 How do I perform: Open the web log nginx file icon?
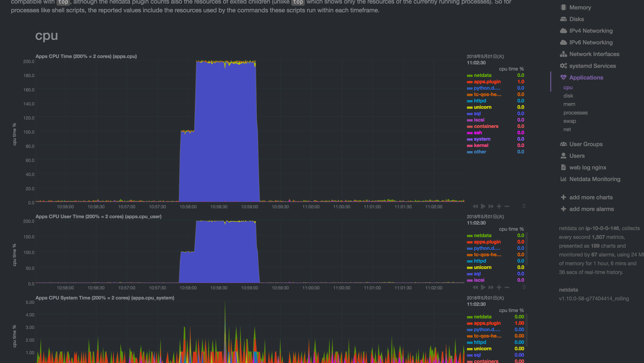point(563,167)
